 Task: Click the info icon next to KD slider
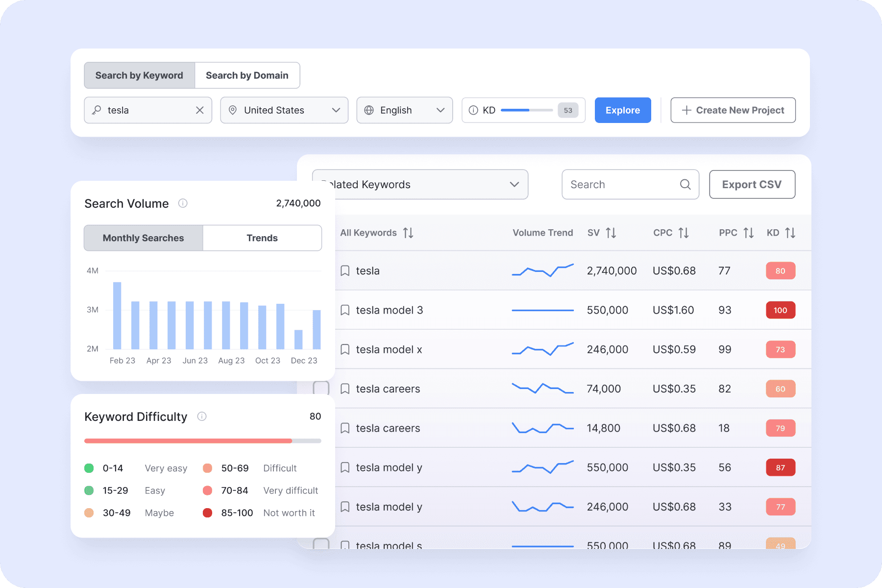click(473, 110)
